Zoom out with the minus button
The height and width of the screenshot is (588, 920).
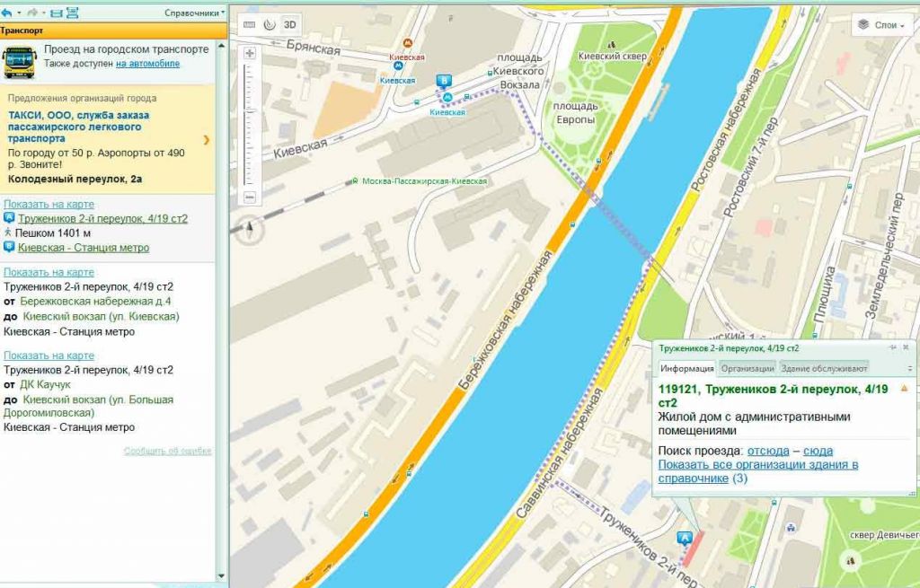coord(250,197)
